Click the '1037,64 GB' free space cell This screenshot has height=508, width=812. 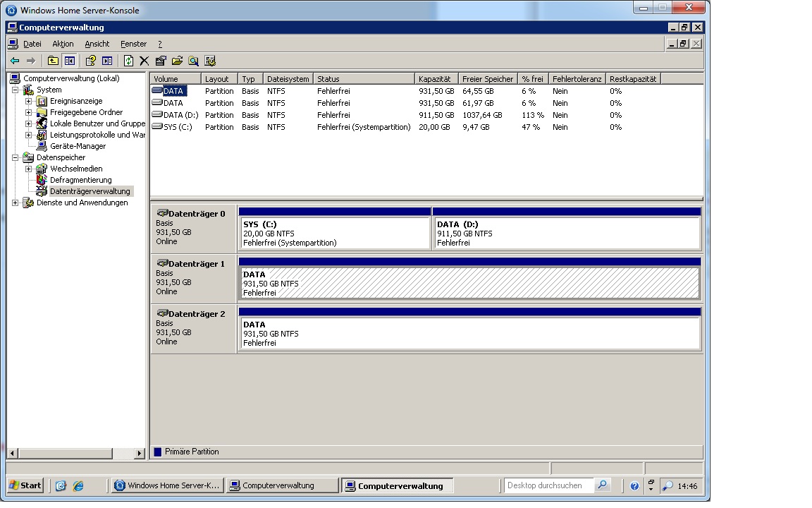pyautogui.click(x=483, y=115)
